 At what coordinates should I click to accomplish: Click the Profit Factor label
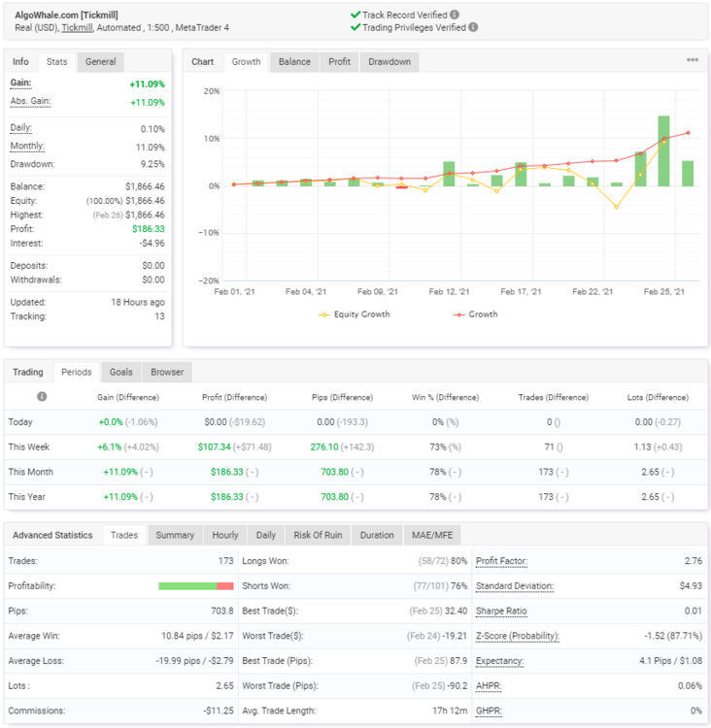point(501,561)
